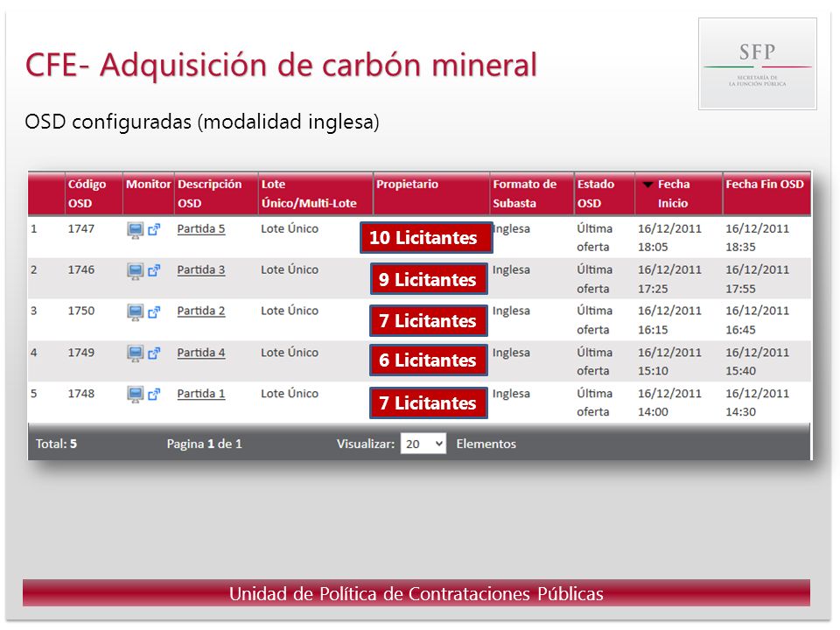Click Última oferta status for OSD 1746
Screen dimensions: 840x630
click(x=595, y=279)
